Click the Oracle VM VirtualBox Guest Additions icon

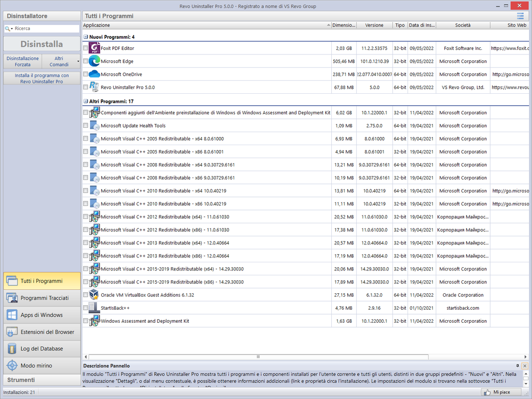point(94,294)
